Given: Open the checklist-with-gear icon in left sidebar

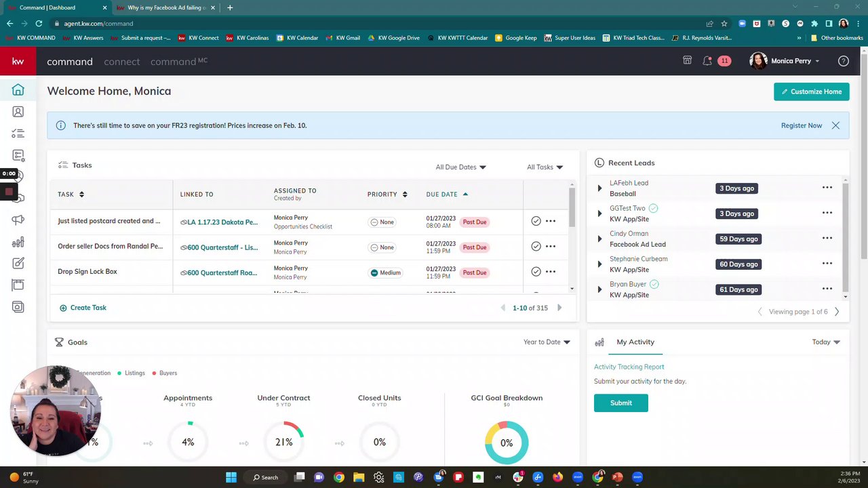Looking at the screenshot, I should (18, 155).
